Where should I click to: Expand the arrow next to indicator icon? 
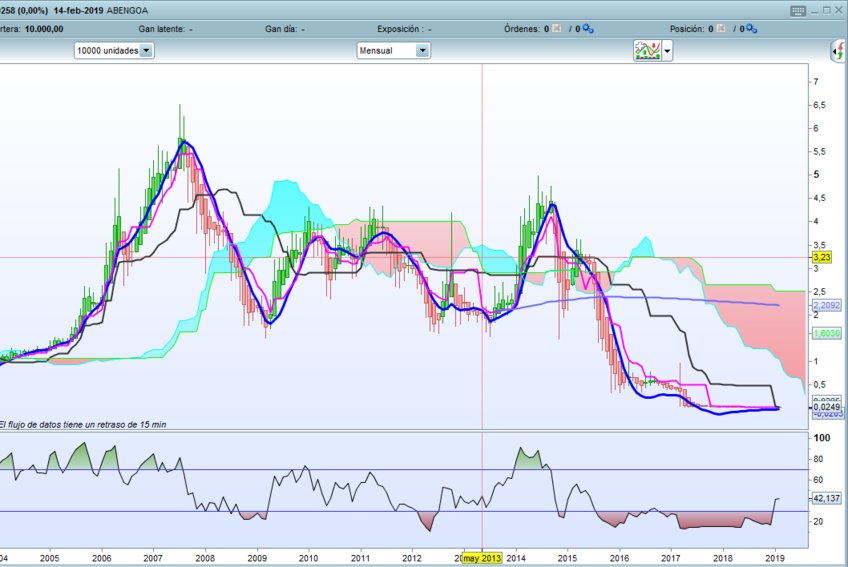[x=667, y=51]
